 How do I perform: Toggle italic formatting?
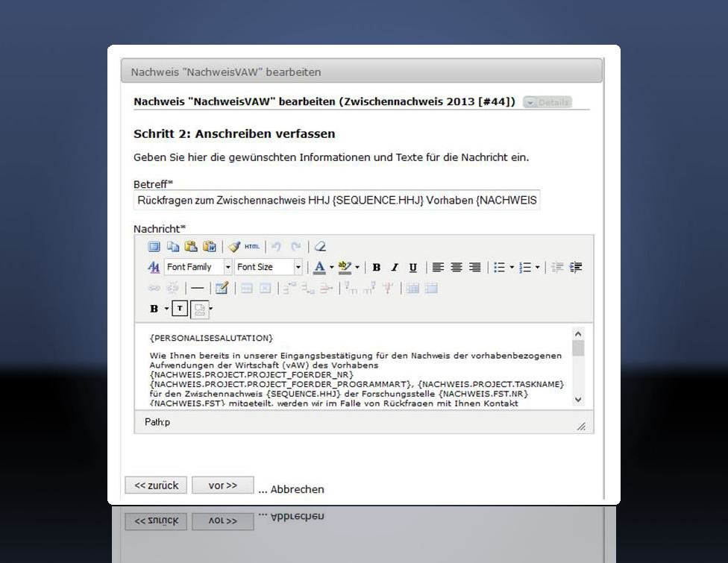tap(395, 268)
